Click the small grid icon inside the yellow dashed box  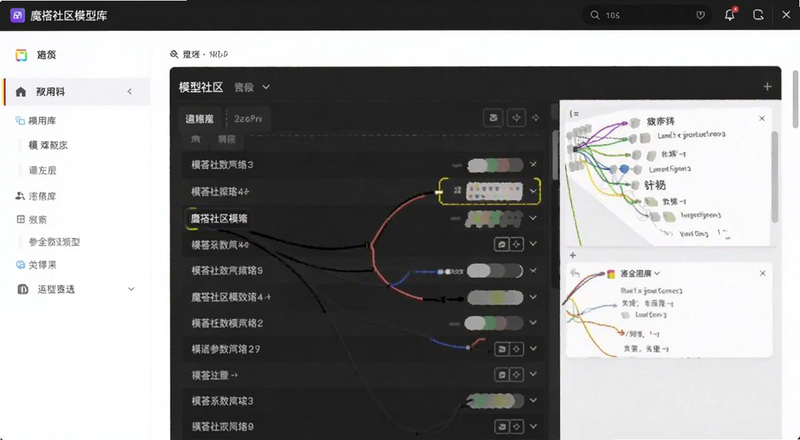[458, 190]
